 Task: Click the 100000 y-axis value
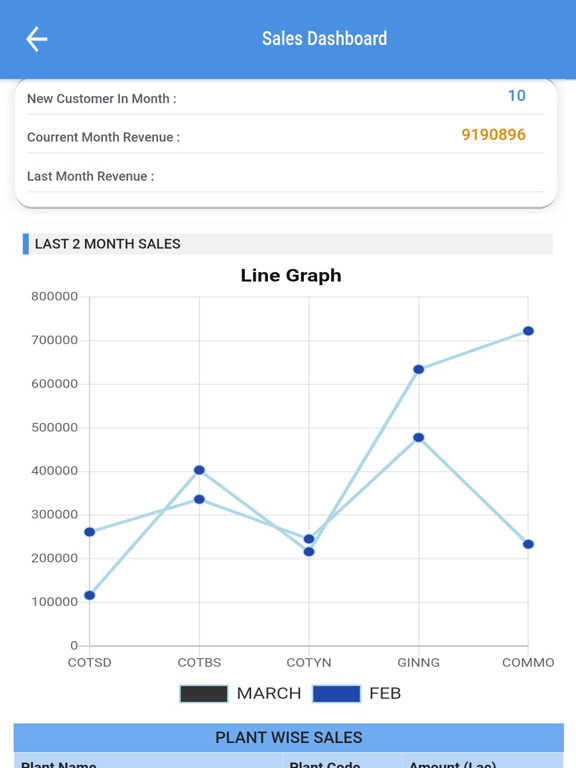[54, 601]
